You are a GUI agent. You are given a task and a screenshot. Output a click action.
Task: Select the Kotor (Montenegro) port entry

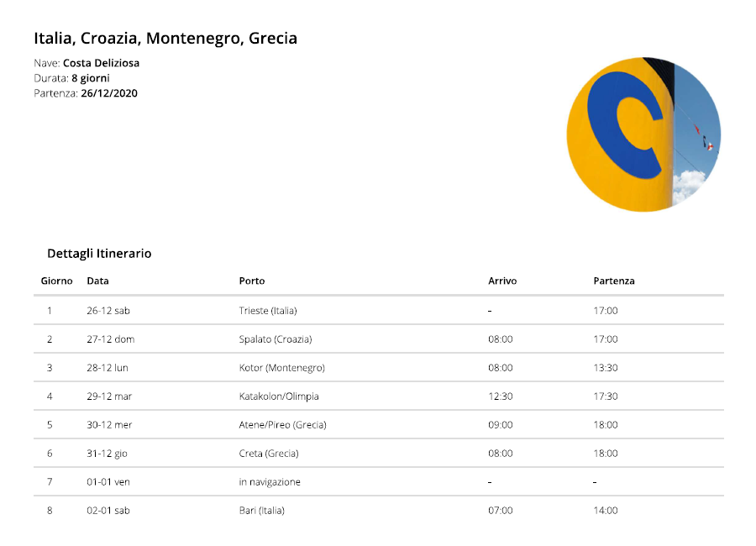[282, 368]
